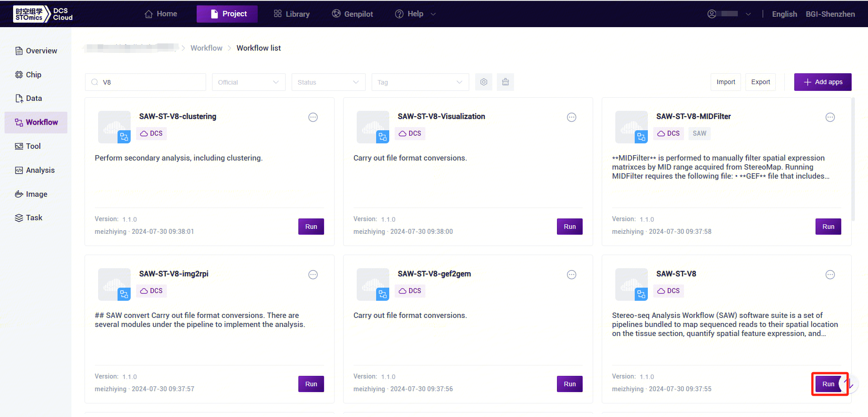Open the SAW-ST-V8-MIDFilter title
The height and width of the screenshot is (417, 868).
pos(693,116)
